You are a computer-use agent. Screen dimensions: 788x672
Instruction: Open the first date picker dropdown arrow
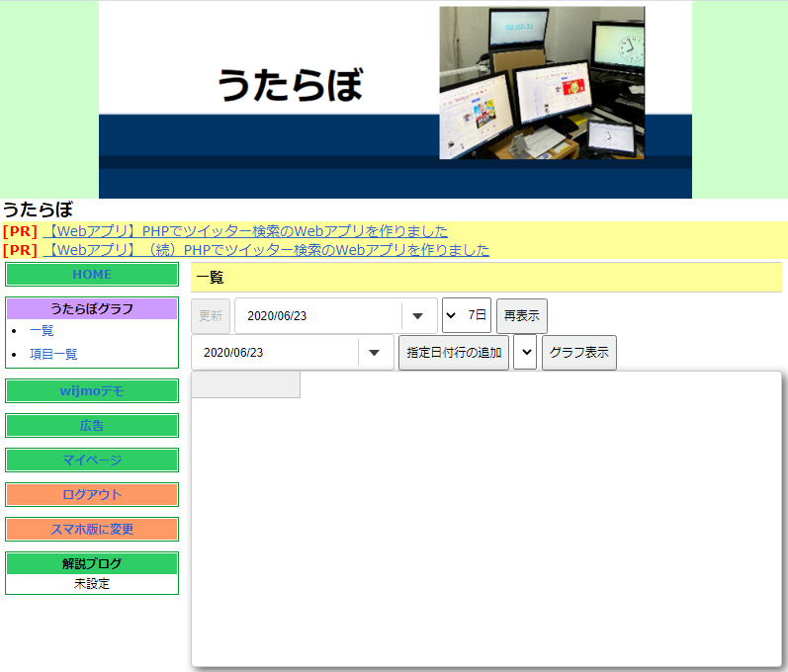[417, 316]
